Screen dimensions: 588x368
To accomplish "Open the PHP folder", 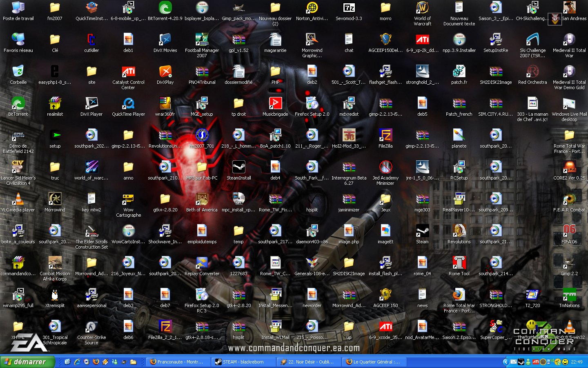I will pyautogui.click(x=276, y=75).
